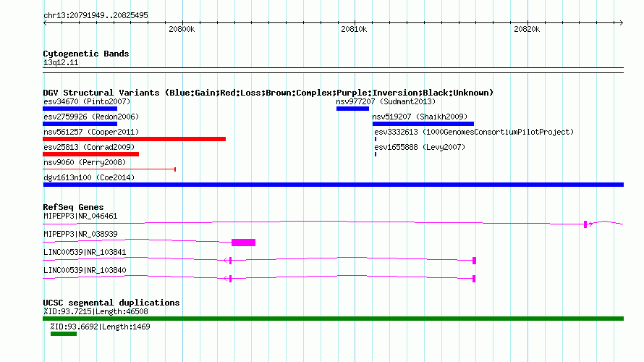This screenshot has height=362, width=644.
Task: Select the nsv977207 (Sudmant2013) blue bar
Action: tap(353, 109)
